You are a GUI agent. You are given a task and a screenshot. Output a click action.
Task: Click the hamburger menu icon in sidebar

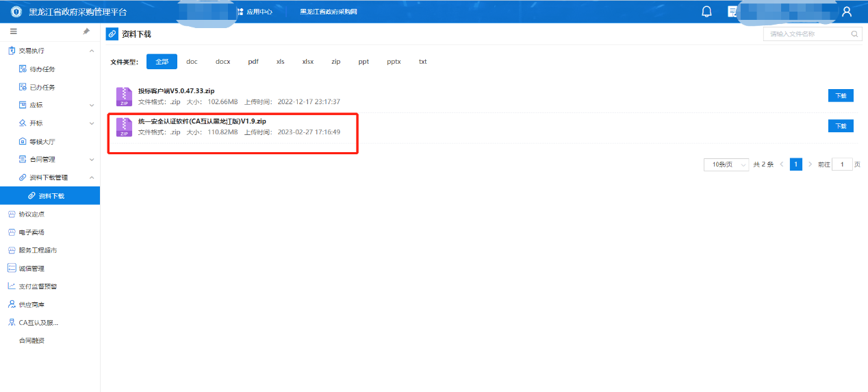[14, 32]
